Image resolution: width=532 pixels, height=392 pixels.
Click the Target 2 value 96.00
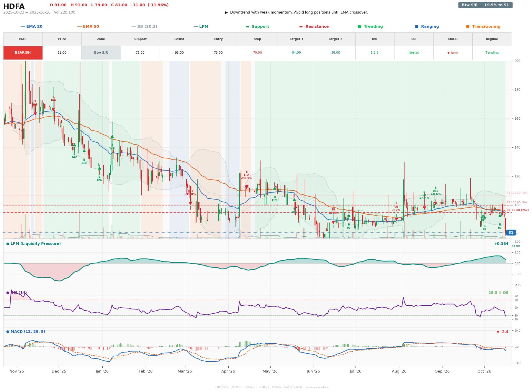335,53
